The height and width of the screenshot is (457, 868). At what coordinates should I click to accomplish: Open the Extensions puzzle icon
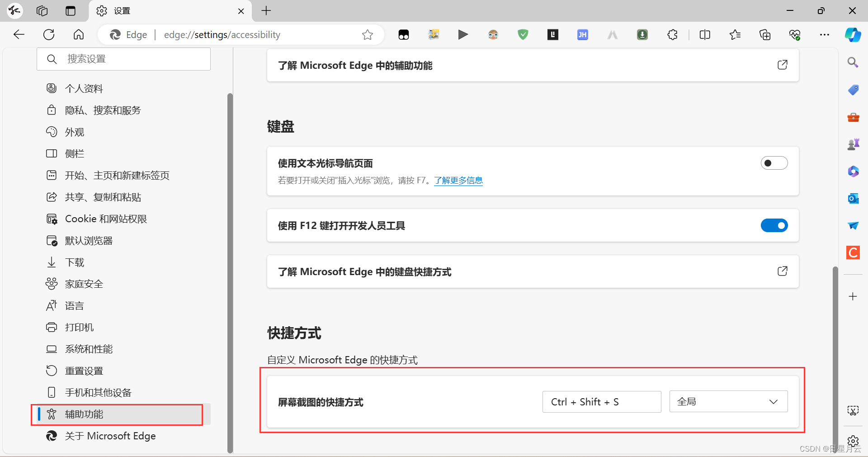coord(672,35)
